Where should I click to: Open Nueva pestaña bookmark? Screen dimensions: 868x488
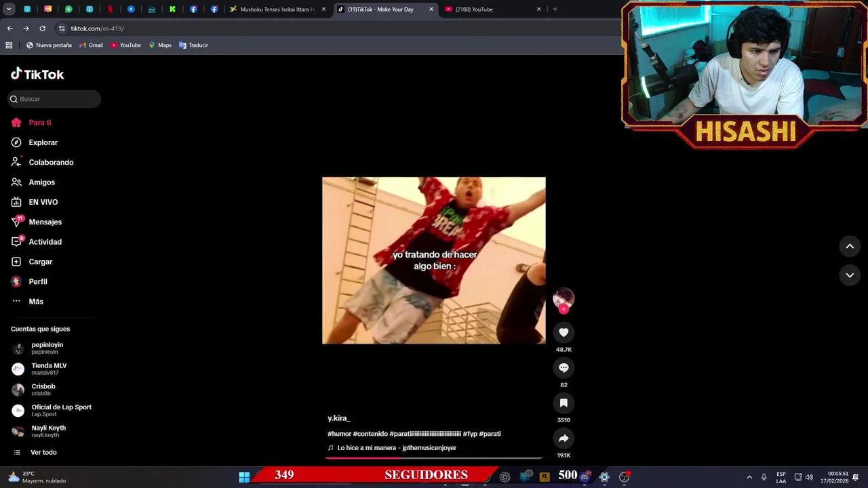[49, 45]
